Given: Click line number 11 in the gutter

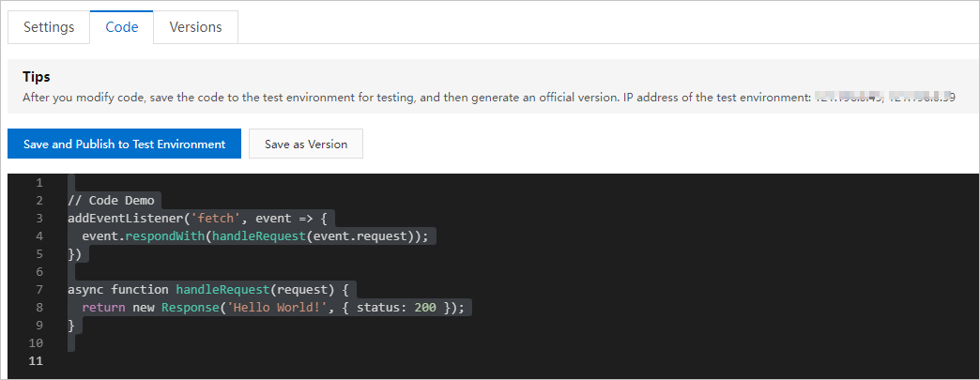Looking at the screenshot, I should pyautogui.click(x=37, y=360).
